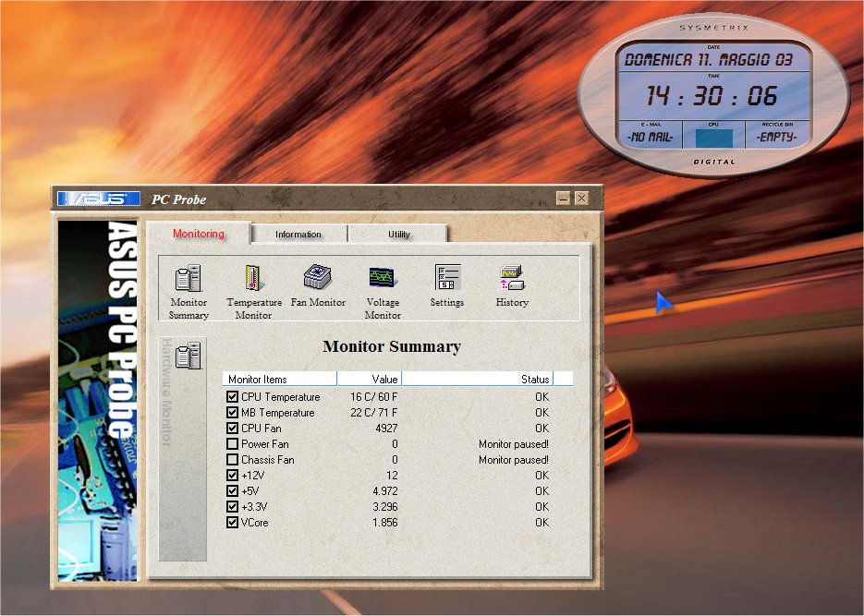Uncheck the MB Temperature checkbox
The width and height of the screenshot is (864, 616).
pyautogui.click(x=233, y=412)
